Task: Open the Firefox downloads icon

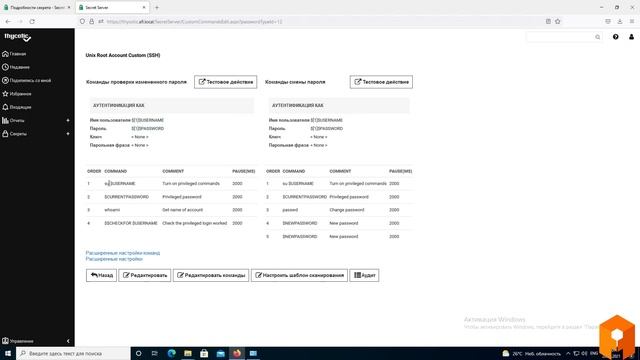Action: 620,21
